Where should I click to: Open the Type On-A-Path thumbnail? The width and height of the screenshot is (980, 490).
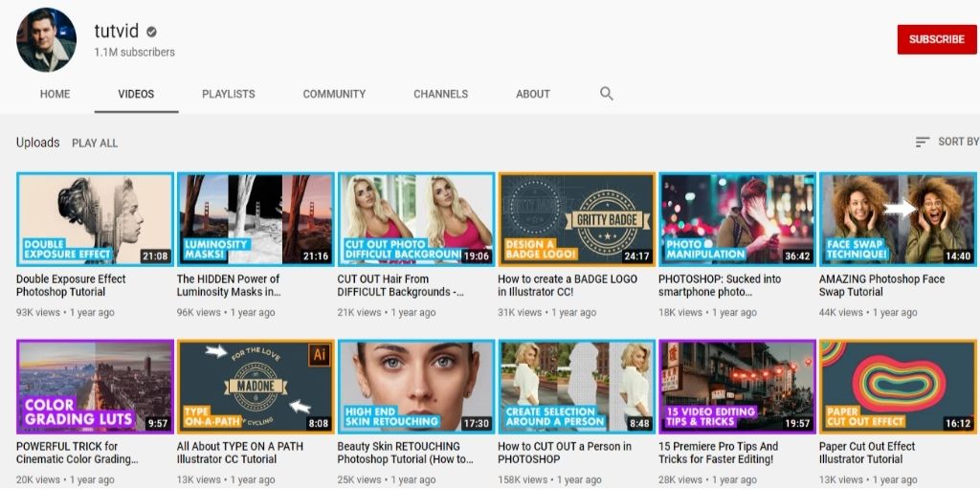[256, 387]
